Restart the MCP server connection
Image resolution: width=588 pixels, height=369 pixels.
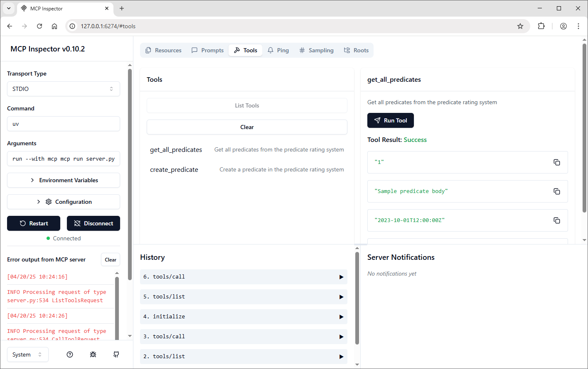pyautogui.click(x=34, y=223)
